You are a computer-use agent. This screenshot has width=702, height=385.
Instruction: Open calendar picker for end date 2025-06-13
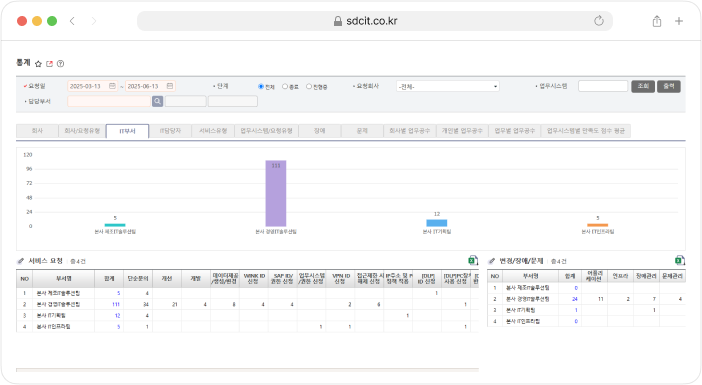[170, 86]
